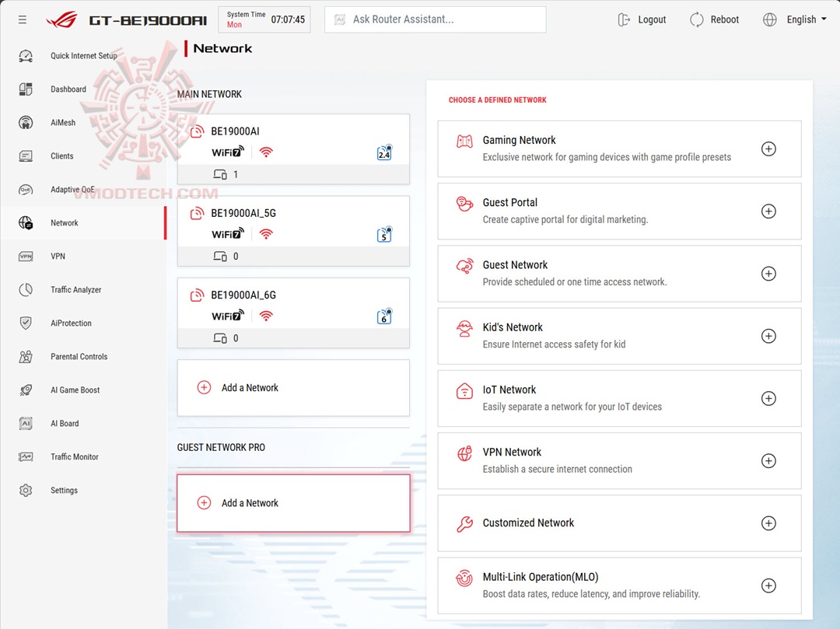Click the Parental Controls icon
The image size is (840, 629).
tap(25, 357)
